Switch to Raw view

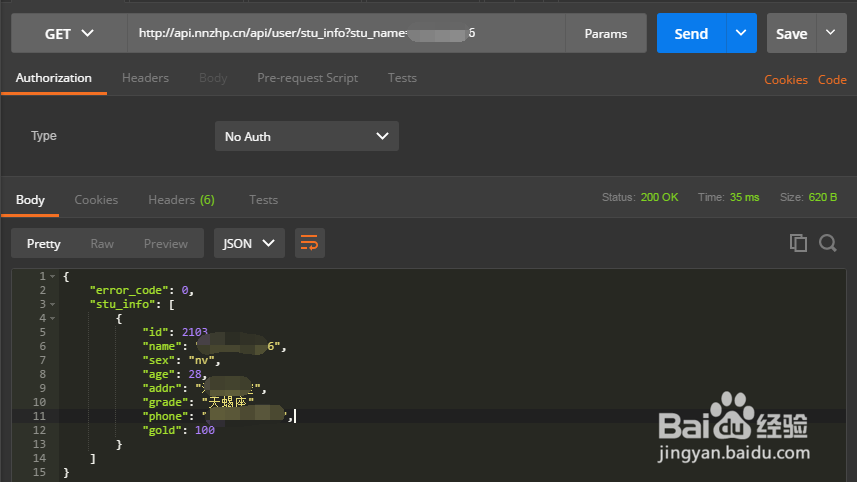click(x=102, y=244)
